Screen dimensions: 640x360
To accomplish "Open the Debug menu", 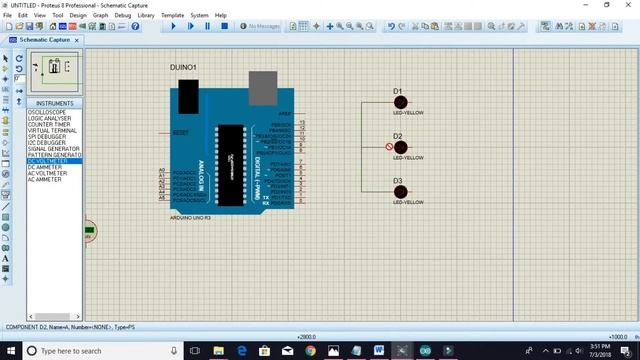I will coord(122,15).
